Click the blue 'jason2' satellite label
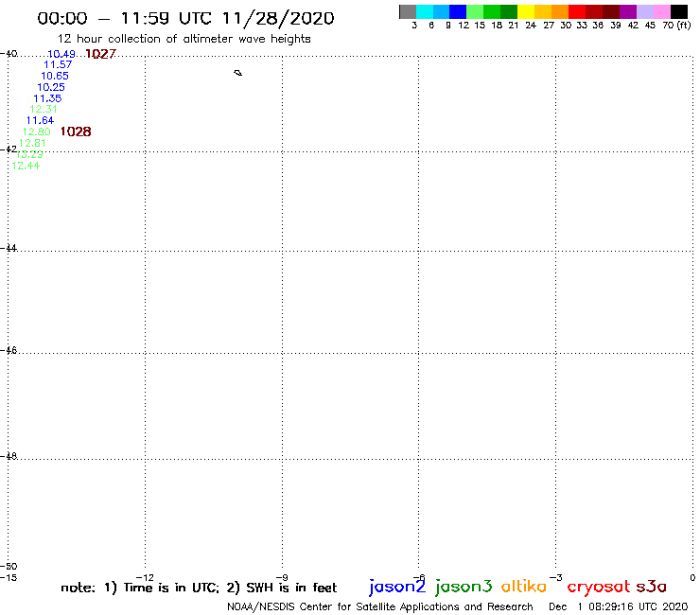Viewport: 700px width, 615px height. click(x=397, y=587)
